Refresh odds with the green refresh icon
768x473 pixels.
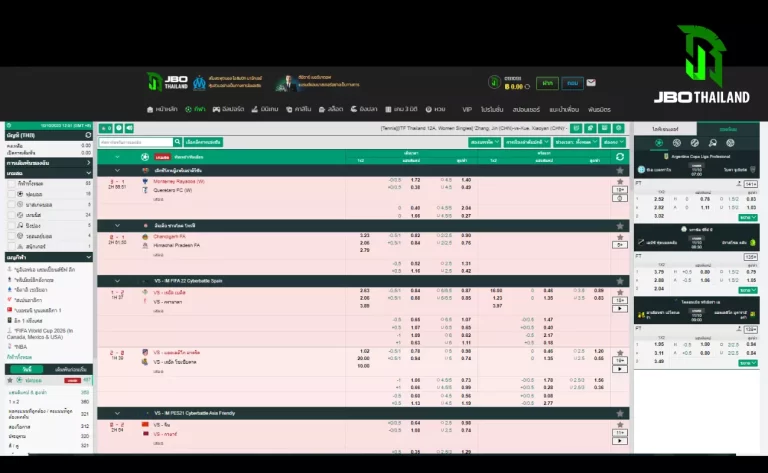[x=620, y=157]
